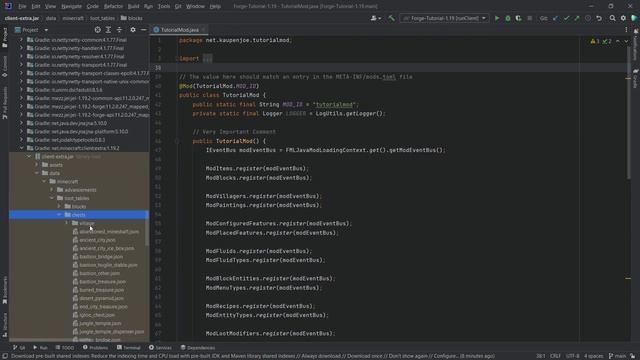Toggle the tool window bars icon in status bar corner
This screenshot has width=640, height=360.
click(x=4, y=356)
